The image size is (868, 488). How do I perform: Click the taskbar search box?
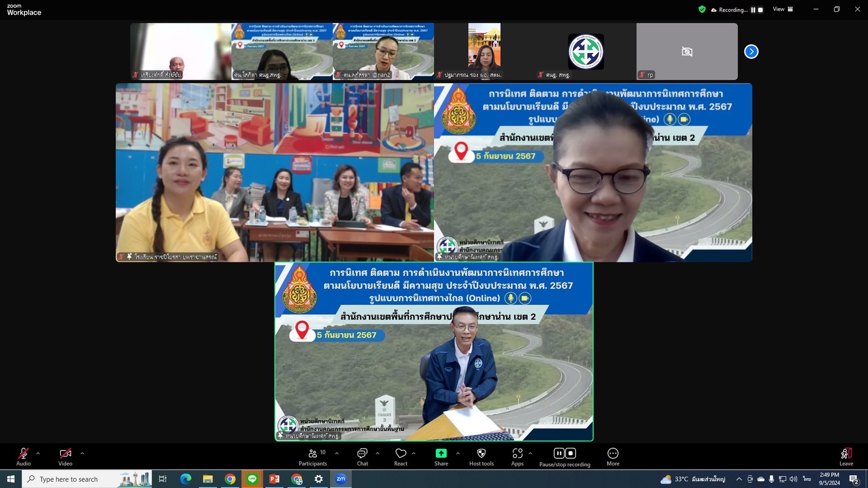coord(87,479)
